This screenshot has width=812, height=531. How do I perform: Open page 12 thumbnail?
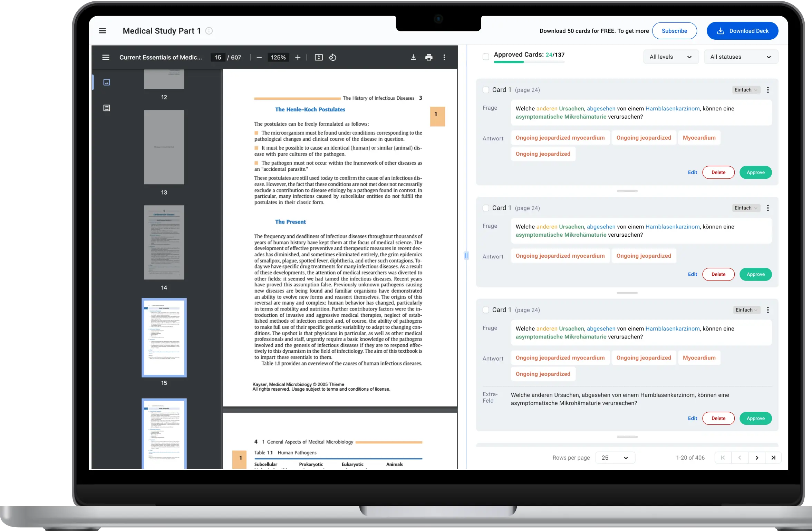pyautogui.click(x=164, y=79)
